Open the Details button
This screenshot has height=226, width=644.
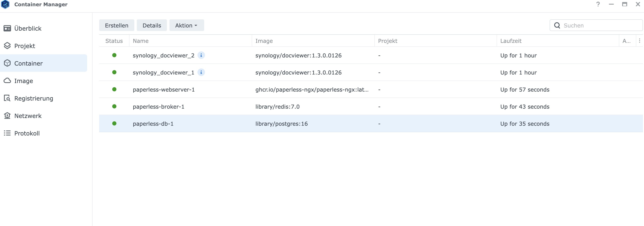click(152, 26)
